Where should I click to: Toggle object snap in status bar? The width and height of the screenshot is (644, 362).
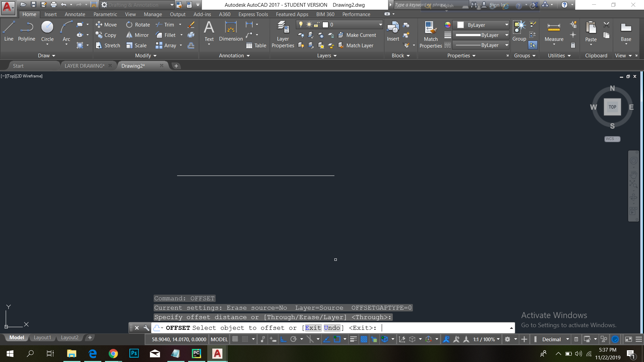(337, 339)
